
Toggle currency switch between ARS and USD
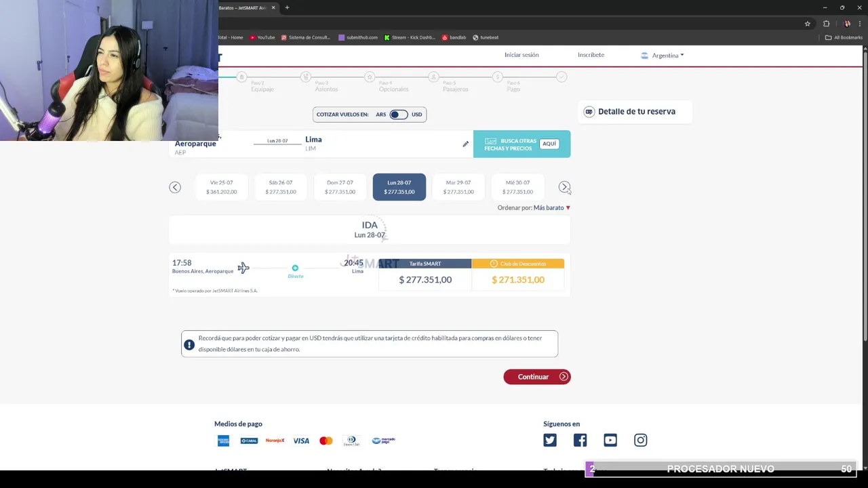399,115
